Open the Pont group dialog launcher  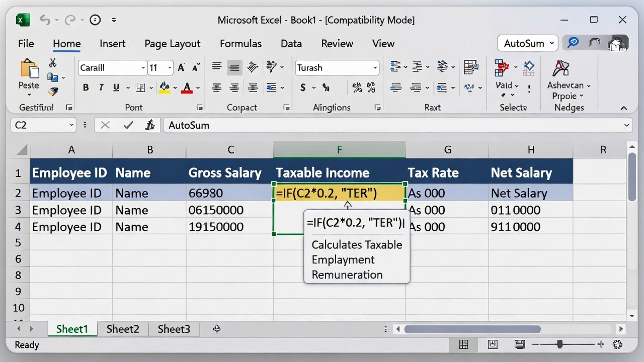coord(199,108)
